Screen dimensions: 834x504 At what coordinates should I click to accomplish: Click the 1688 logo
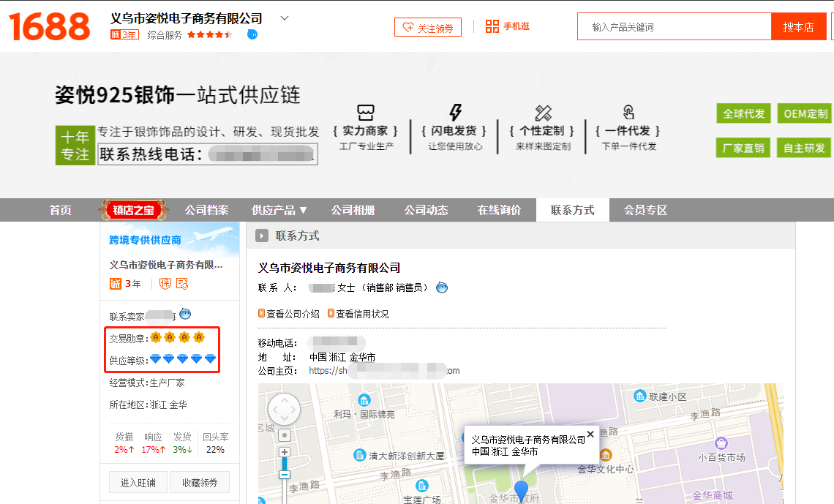tap(50, 26)
